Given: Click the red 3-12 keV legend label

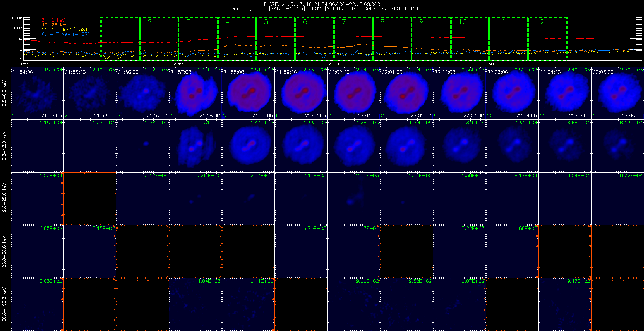Looking at the screenshot, I should tap(53, 20).
